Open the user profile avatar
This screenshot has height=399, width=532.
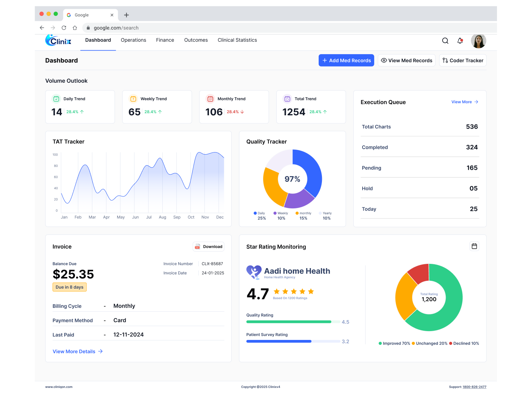[x=478, y=41]
